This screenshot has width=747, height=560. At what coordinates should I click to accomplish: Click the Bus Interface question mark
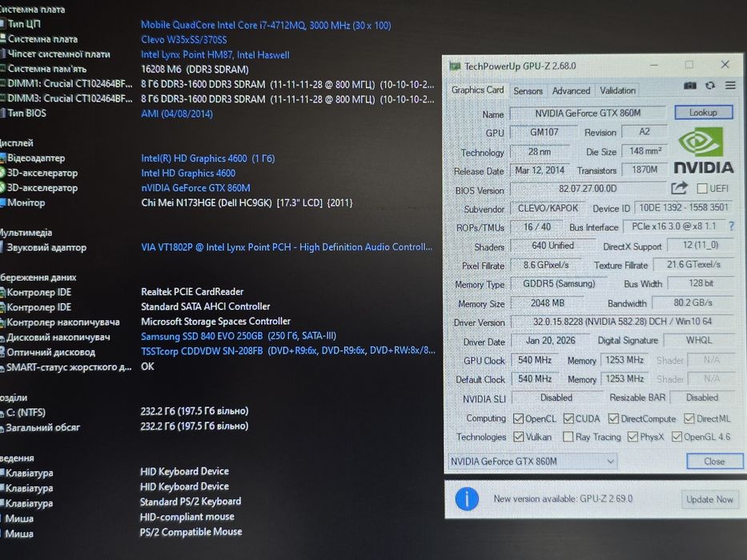tap(731, 226)
